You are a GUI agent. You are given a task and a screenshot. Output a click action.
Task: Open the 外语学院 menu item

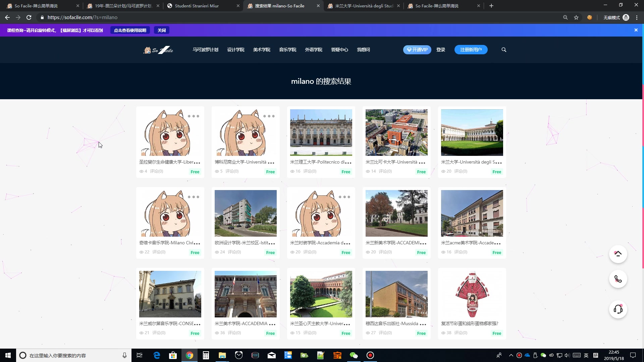pos(314,50)
